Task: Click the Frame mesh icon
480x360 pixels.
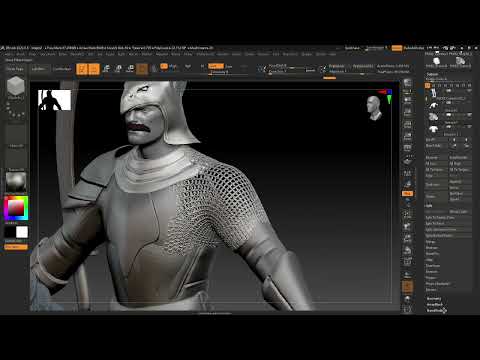Action: [x=407, y=214]
